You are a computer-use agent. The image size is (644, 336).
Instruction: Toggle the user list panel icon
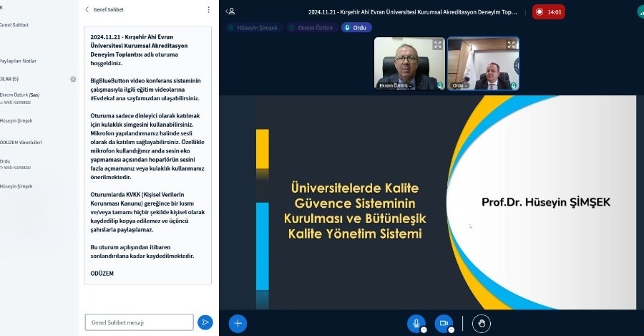coord(230,11)
